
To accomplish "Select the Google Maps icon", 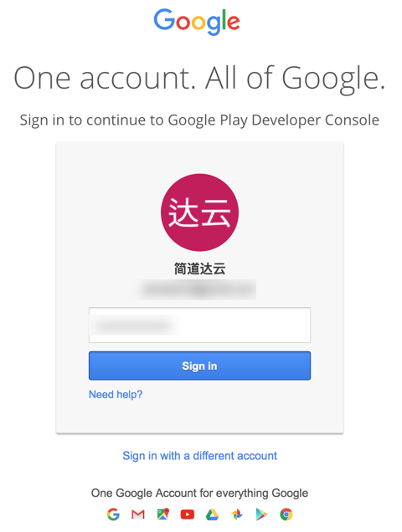I will pyautogui.click(x=163, y=514).
